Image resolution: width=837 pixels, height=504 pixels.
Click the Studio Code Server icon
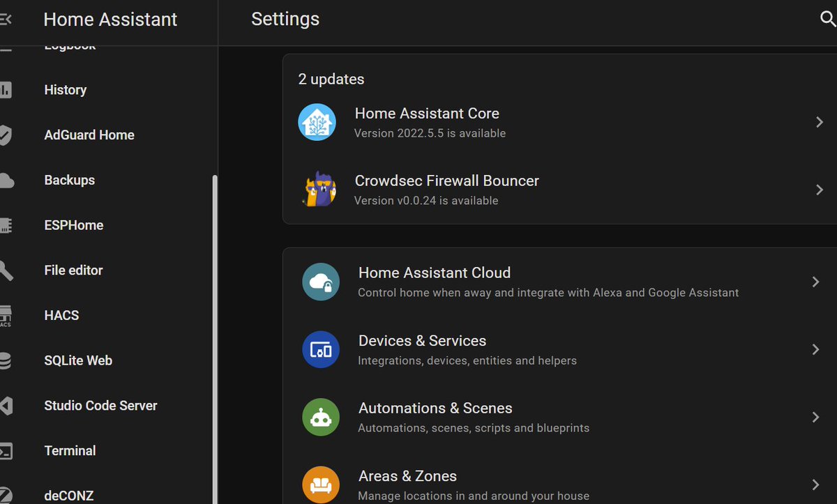6,406
